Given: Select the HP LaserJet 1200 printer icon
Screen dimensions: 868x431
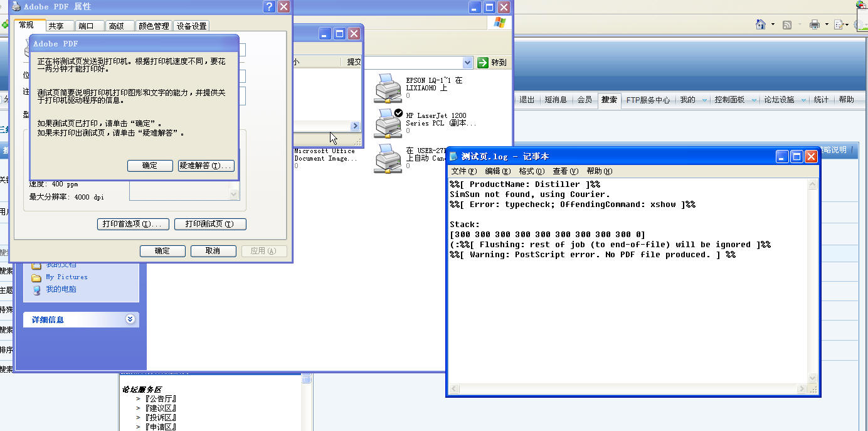Looking at the screenshot, I should click(388, 123).
